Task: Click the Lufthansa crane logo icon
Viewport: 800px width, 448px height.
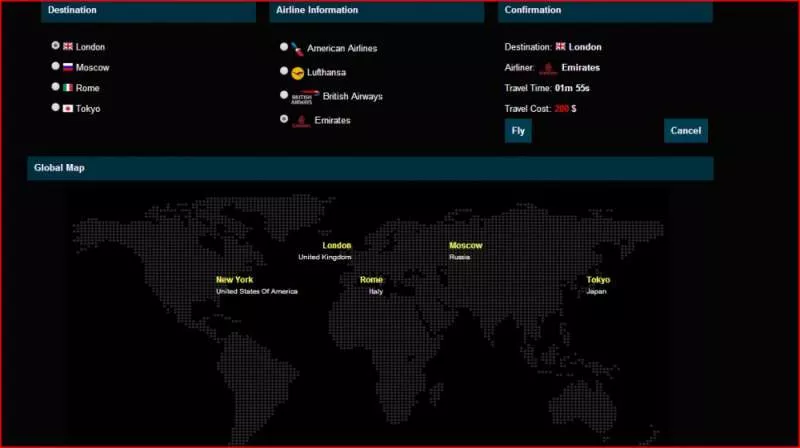Action: [298, 72]
